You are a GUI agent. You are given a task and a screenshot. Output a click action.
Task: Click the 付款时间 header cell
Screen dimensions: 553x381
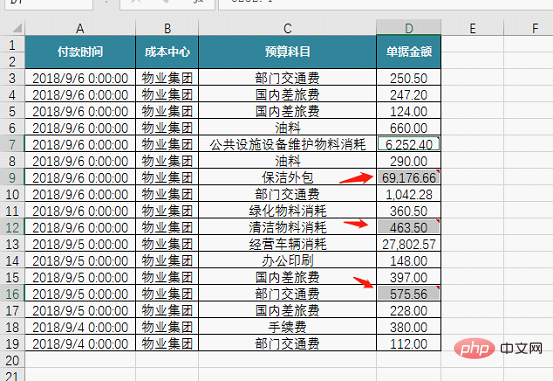80,52
